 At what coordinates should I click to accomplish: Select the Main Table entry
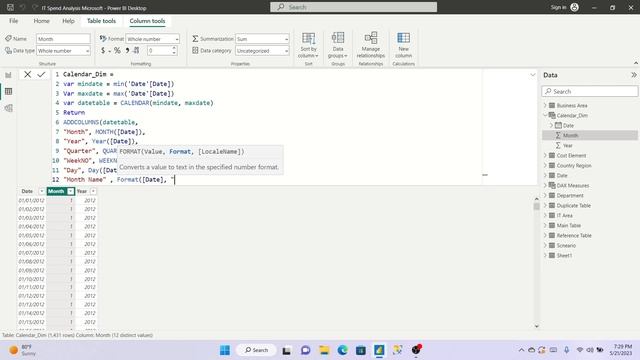tap(569, 225)
